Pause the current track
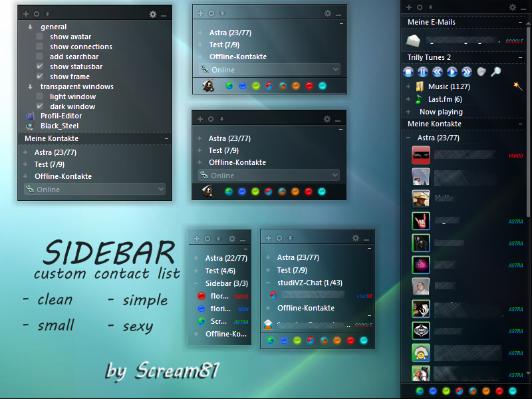Viewport: 532px width, 399px height. pyautogui.click(x=423, y=72)
